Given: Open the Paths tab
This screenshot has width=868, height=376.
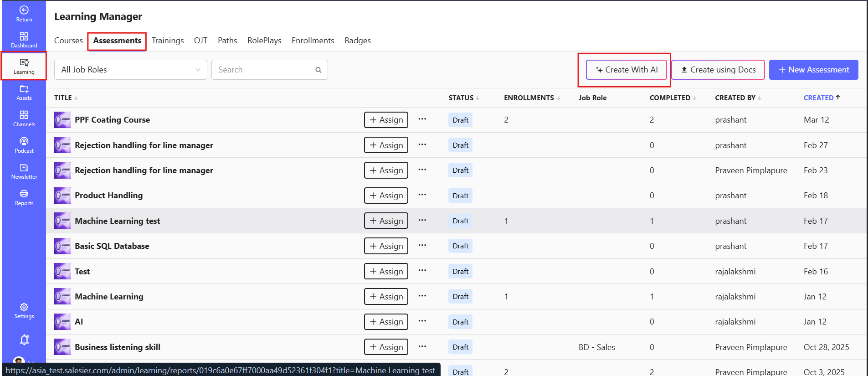Looking at the screenshot, I should point(227,41).
